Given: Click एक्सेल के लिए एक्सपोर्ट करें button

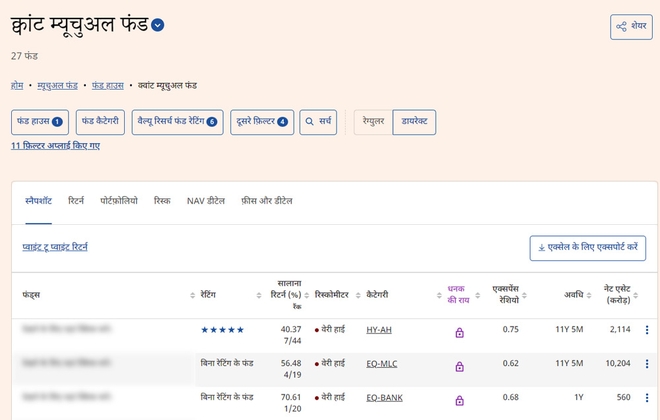Looking at the screenshot, I should coord(588,248).
